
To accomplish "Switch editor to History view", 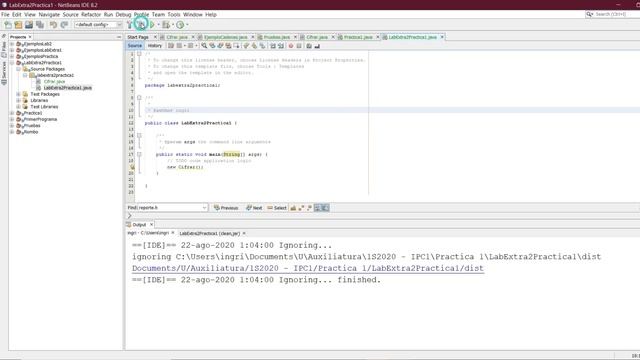I will 155,46.
